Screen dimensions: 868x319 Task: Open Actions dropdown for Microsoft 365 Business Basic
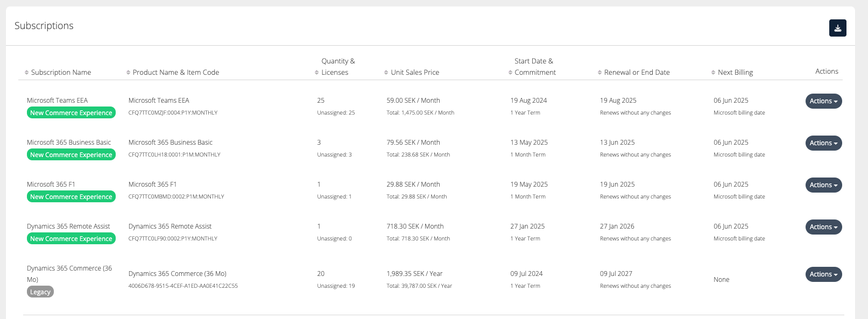[823, 143]
